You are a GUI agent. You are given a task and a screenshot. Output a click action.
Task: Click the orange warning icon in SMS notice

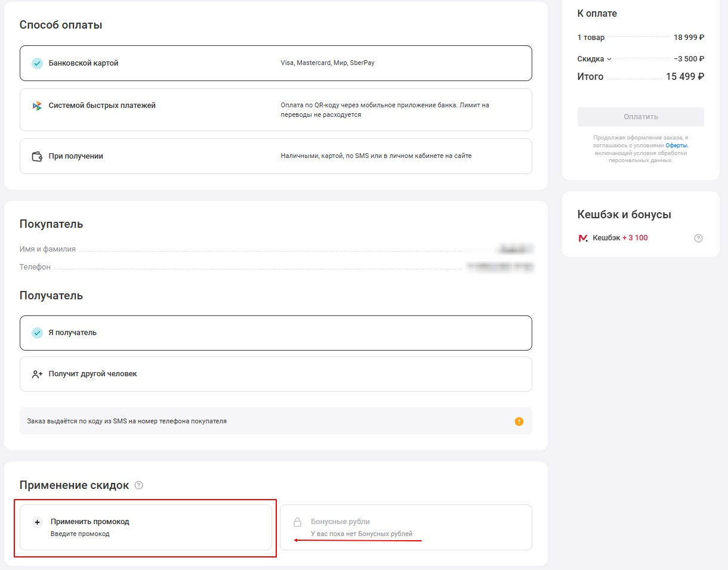(x=519, y=422)
